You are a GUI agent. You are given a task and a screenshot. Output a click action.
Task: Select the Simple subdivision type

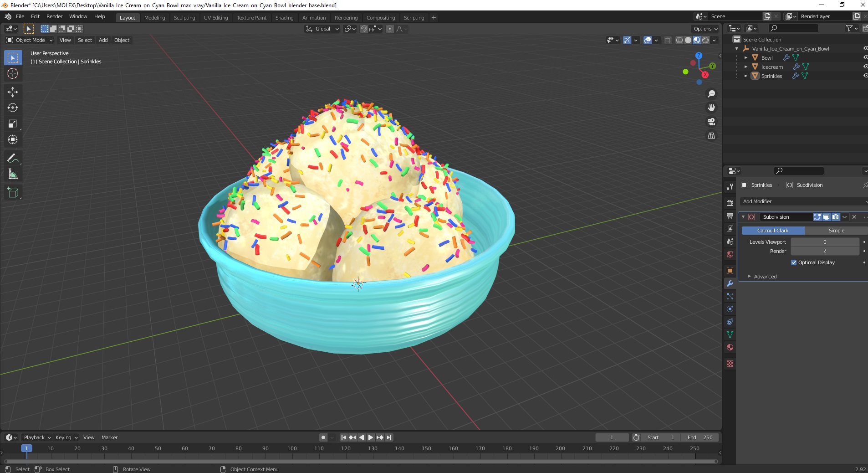pyautogui.click(x=836, y=231)
